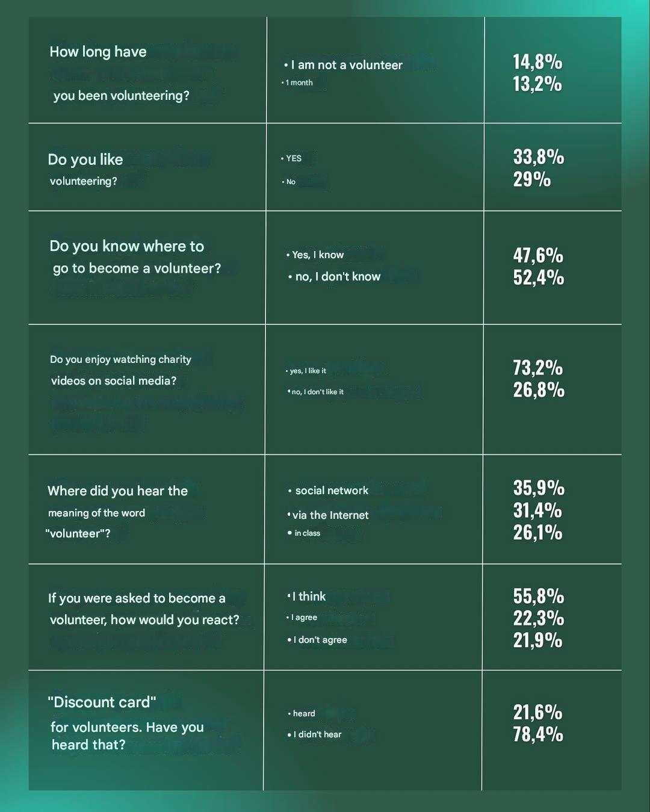Select the "no, I don't know" answer

[x=337, y=277]
